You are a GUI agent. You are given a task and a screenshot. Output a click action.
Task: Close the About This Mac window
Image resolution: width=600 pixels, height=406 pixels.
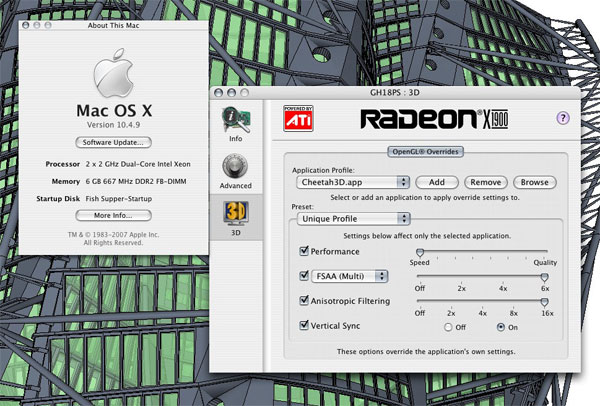(26, 25)
